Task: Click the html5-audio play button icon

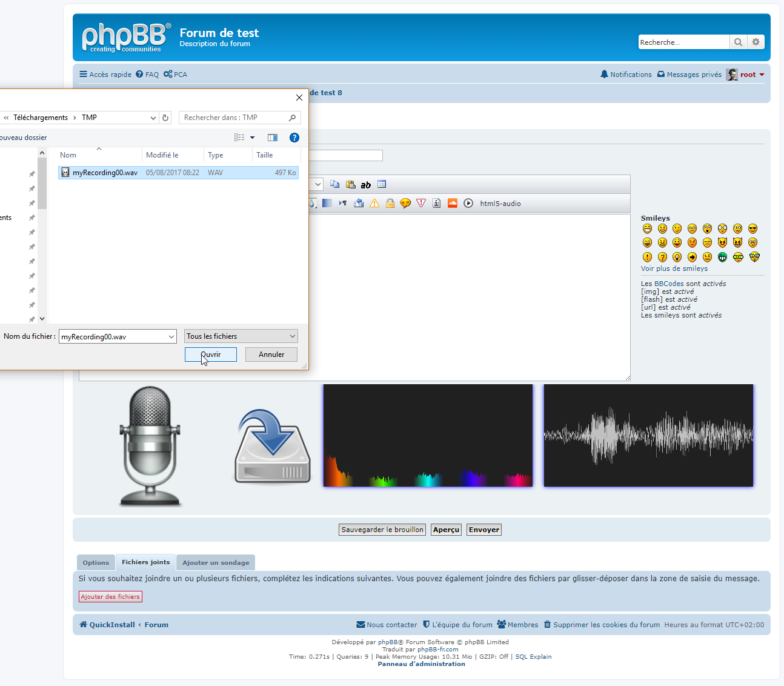Action: pos(468,203)
